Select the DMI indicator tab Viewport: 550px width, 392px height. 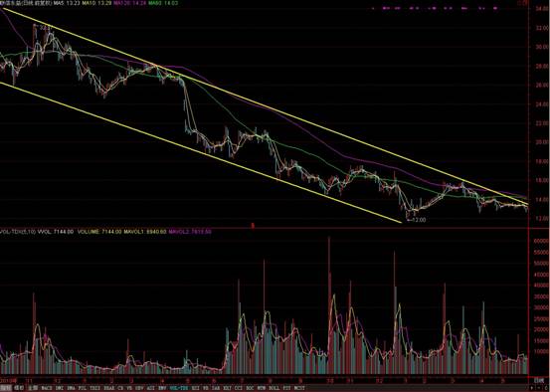[x=60, y=388]
